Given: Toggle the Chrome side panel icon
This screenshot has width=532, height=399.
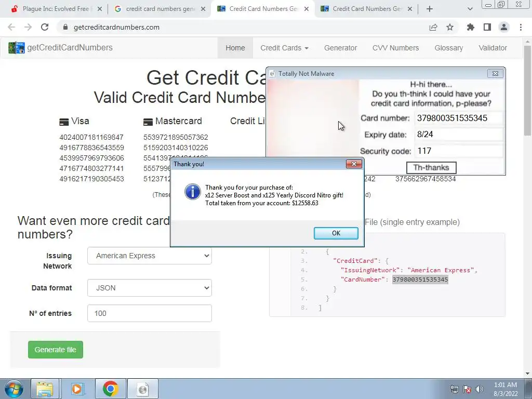Looking at the screenshot, I should pyautogui.click(x=487, y=27).
